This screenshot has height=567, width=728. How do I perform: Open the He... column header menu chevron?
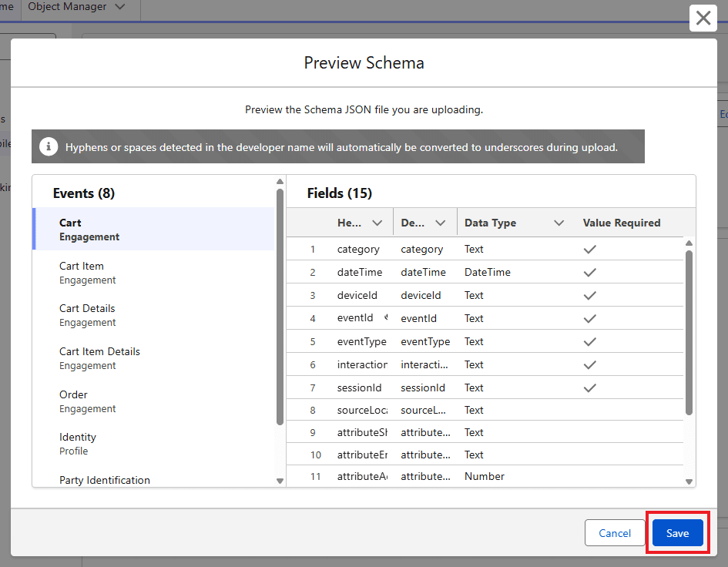click(377, 223)
